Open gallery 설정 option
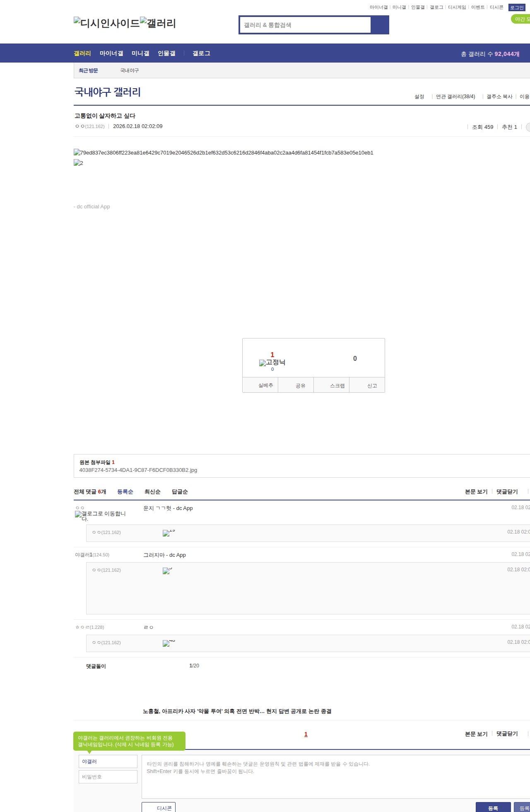Image resolution: width=530 pixels, height=812 pixels. (x=419, y=97)
